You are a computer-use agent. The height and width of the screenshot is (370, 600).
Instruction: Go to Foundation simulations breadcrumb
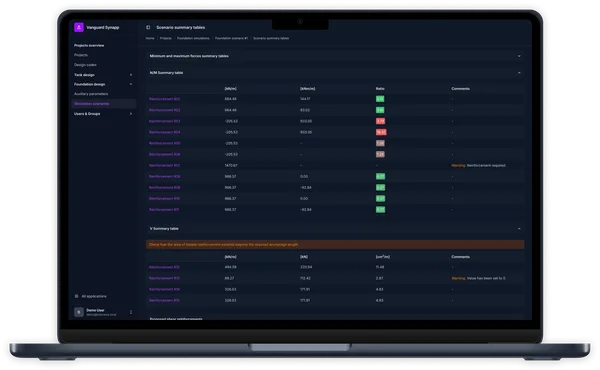[x=193, y=38]
